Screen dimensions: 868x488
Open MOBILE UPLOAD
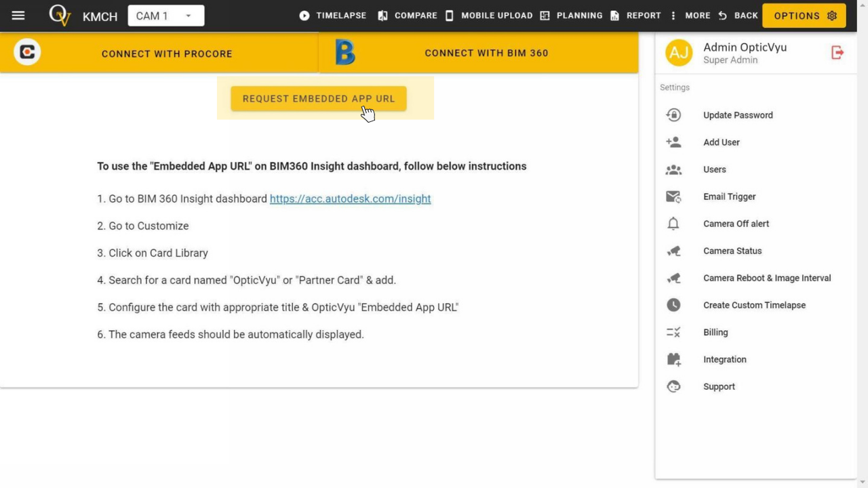tap(497, 16)
